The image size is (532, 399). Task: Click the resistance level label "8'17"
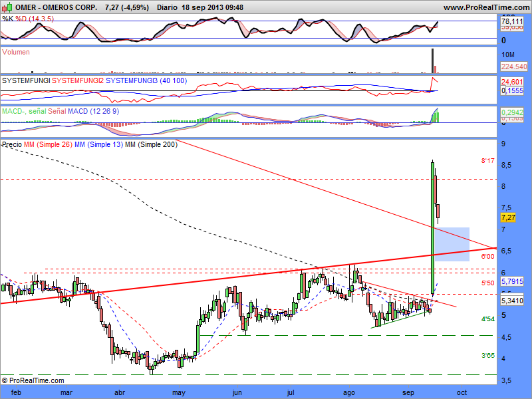[x=488, y=160]
